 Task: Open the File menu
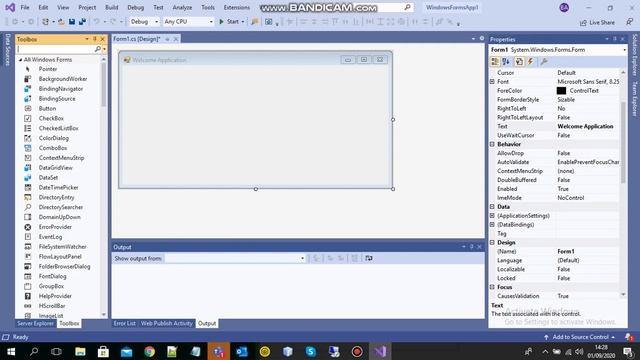(25, 7)
